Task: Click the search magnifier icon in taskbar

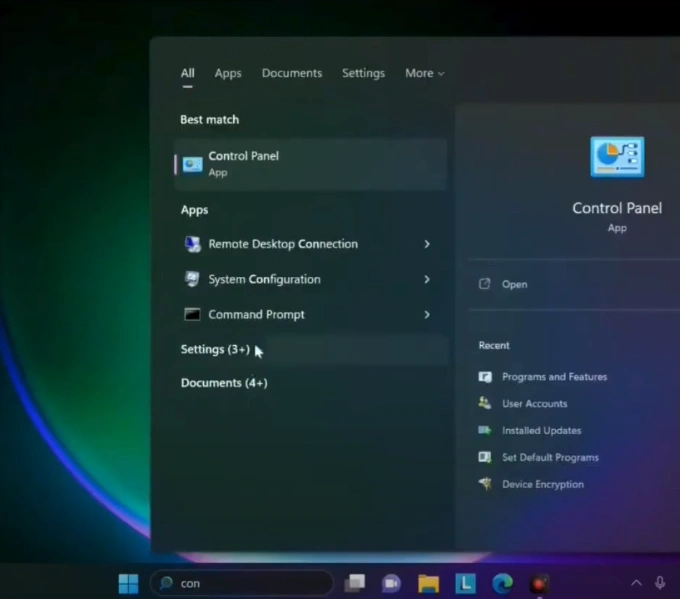Action: pyautogui.click(x=166, y=583)
